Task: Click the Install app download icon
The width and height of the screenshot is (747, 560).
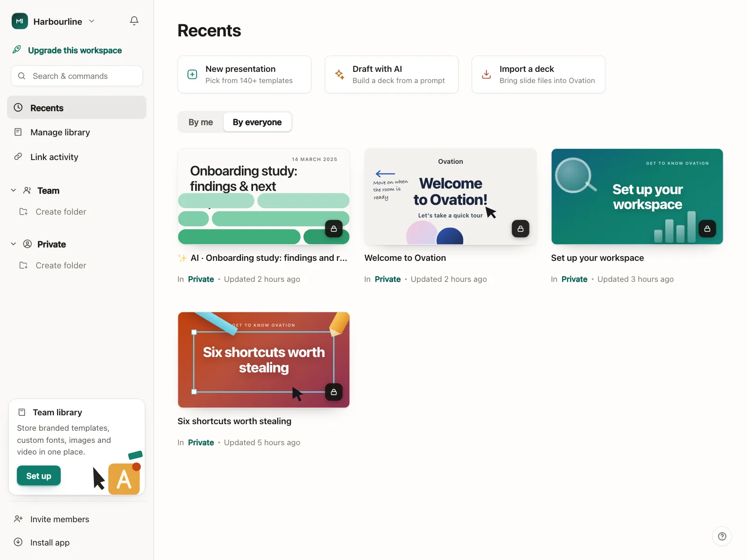Action: coord(18,542)
